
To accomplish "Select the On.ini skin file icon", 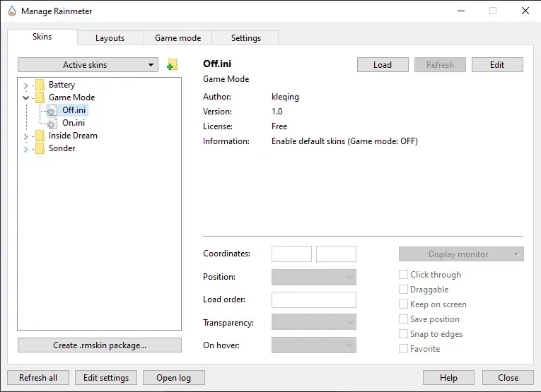I will coord(52,124).
